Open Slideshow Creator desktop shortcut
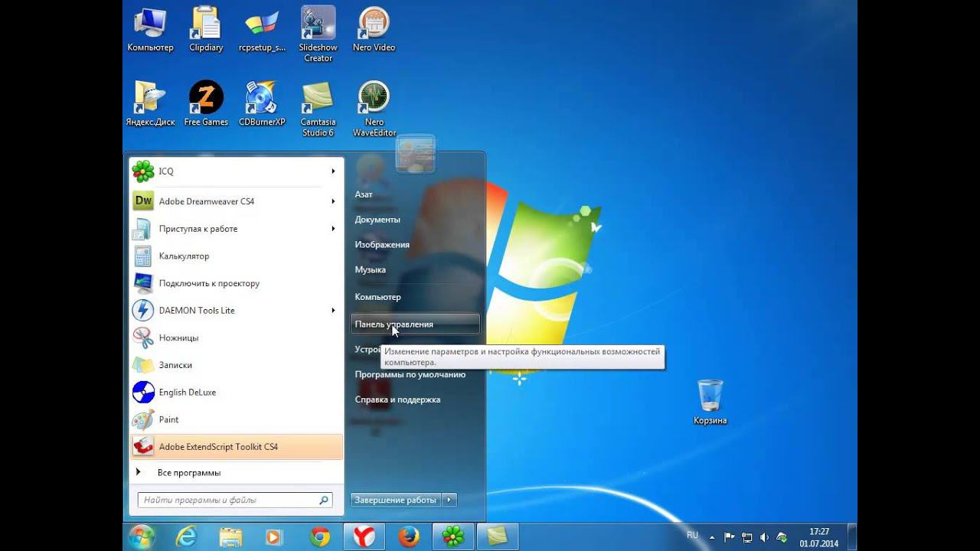This screenshot has width=980, height=551. pos(318,34)
